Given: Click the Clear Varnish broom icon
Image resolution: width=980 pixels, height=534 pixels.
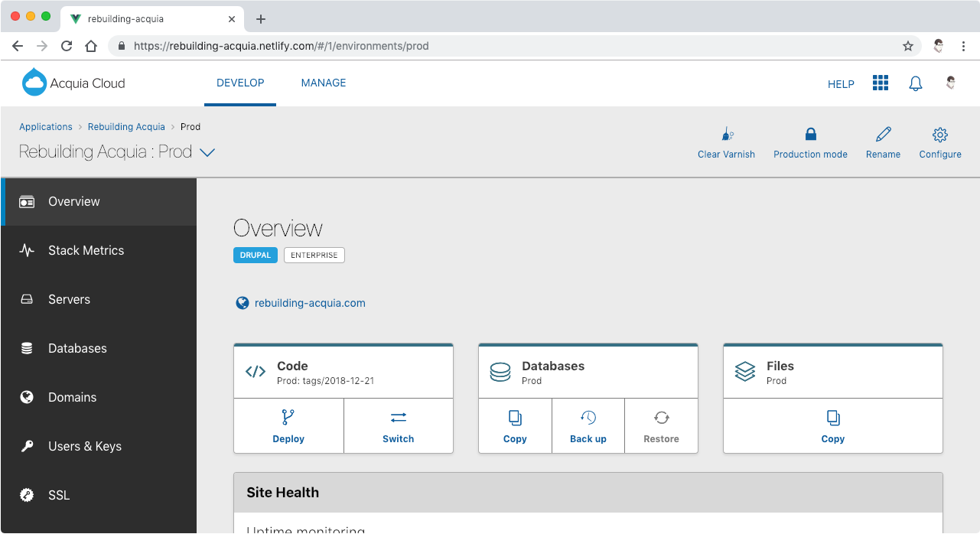Looking at the screenshot, I should 726,135.
